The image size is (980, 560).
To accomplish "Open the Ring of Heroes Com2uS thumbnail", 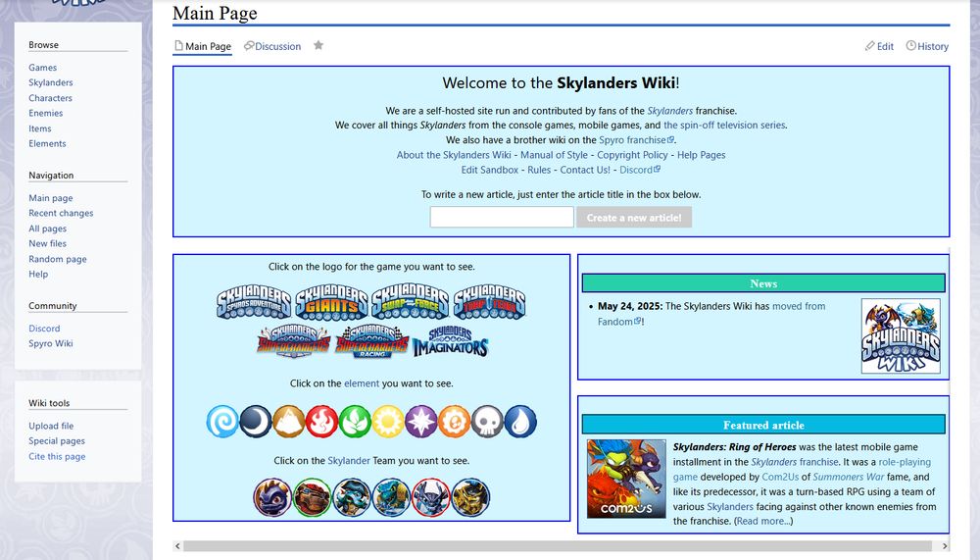I will [626, 479].
